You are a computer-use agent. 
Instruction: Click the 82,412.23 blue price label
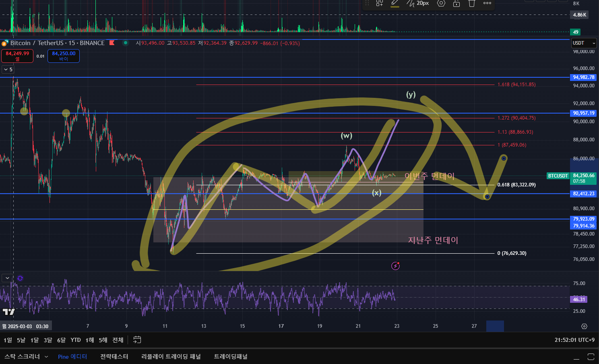(584, 194)
